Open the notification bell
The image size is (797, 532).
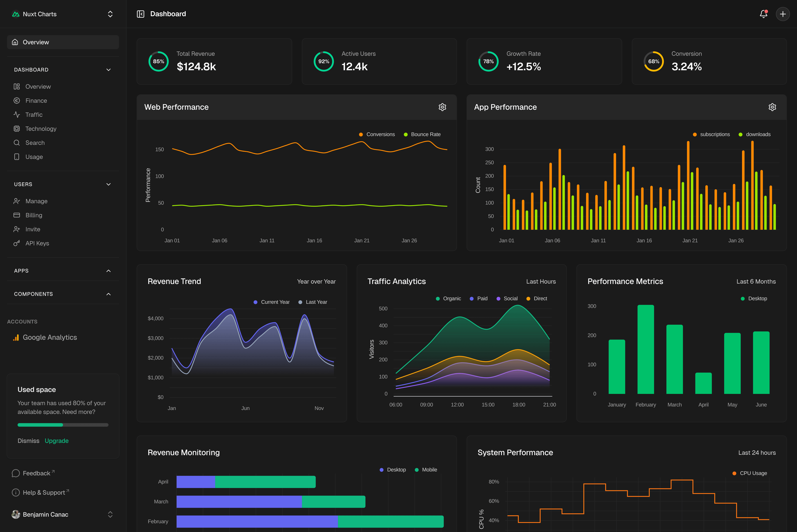pos(763,14)
